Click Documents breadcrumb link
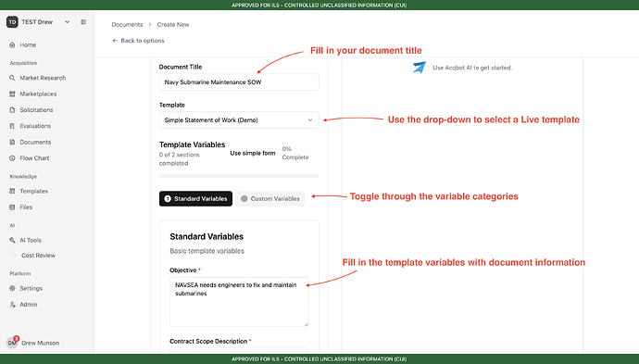Viewport: 639px width, 364px height. [127, 24]
